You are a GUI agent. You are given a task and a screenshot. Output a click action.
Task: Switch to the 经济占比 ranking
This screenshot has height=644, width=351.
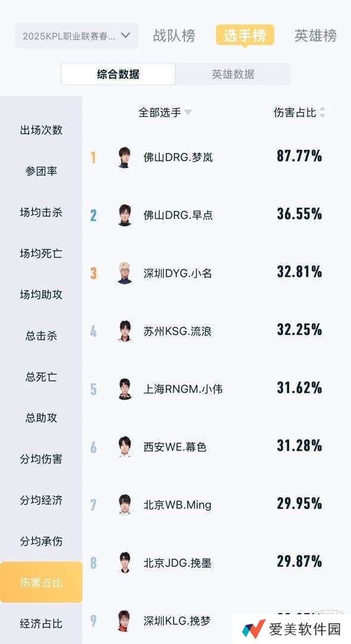[38, 624]
